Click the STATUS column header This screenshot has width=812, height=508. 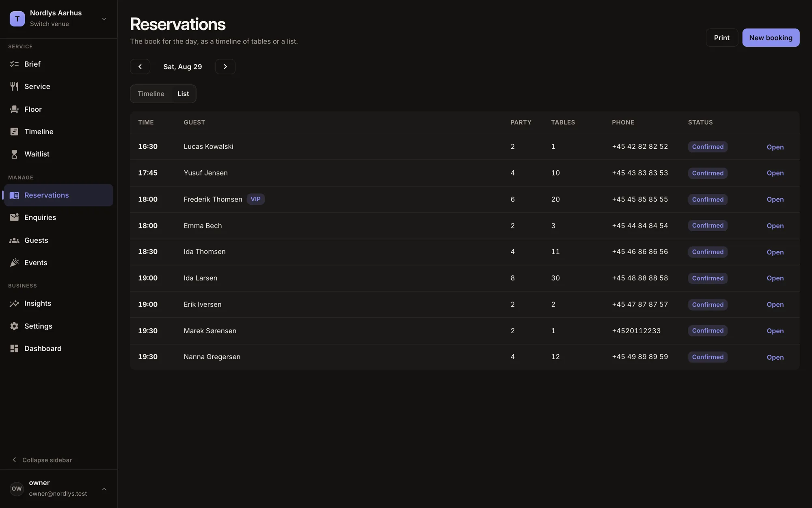(700, 123)
